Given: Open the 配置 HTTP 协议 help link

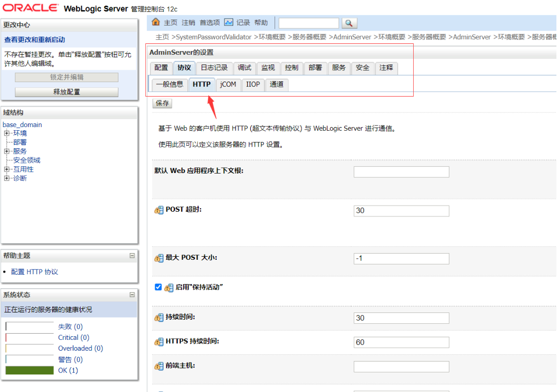Looking at the screenshot, I should tap(35, 272).
